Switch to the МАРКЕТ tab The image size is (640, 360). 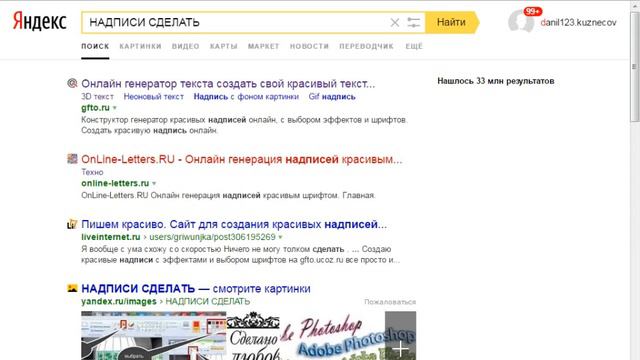coord(264,46)
